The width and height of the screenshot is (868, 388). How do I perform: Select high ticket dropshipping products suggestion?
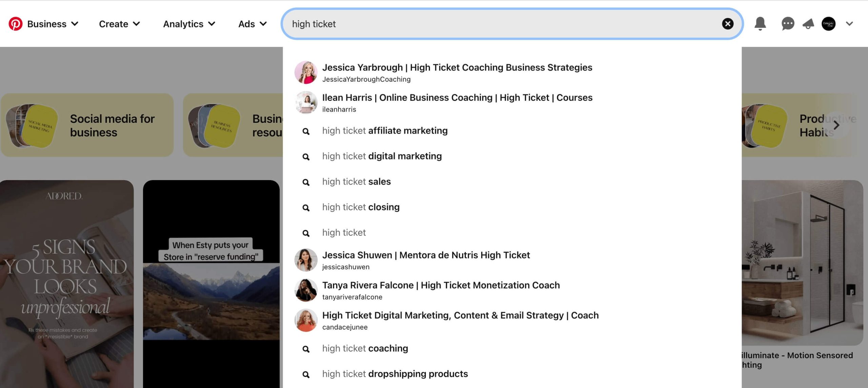[x=395, y=374]
